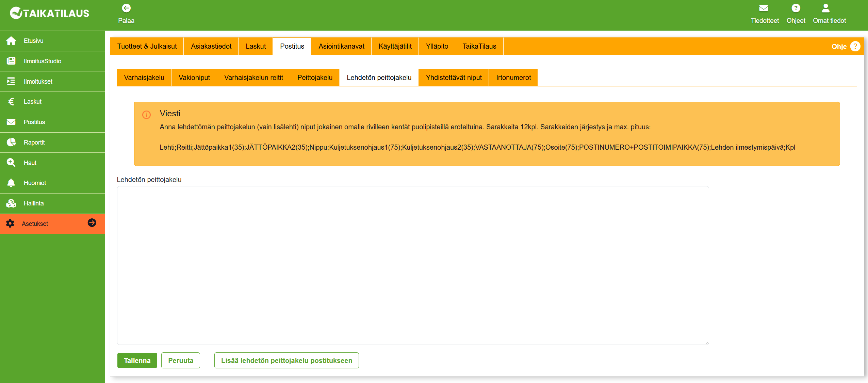Image resolution: width=868 pixels, height=383 pixels.
Task: Click the Etusivu home icon in sidebar
Action: tap(11, 41)
